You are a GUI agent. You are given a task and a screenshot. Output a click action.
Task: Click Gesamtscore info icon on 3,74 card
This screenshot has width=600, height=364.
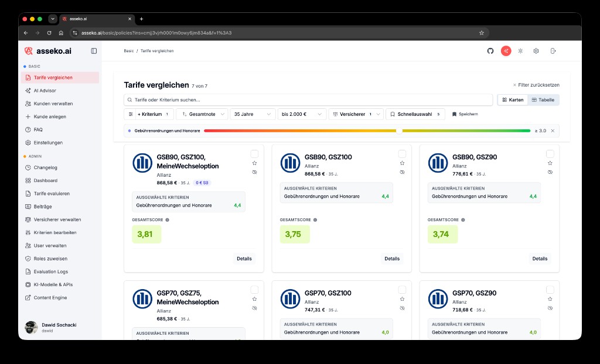[x=463, y=220]
